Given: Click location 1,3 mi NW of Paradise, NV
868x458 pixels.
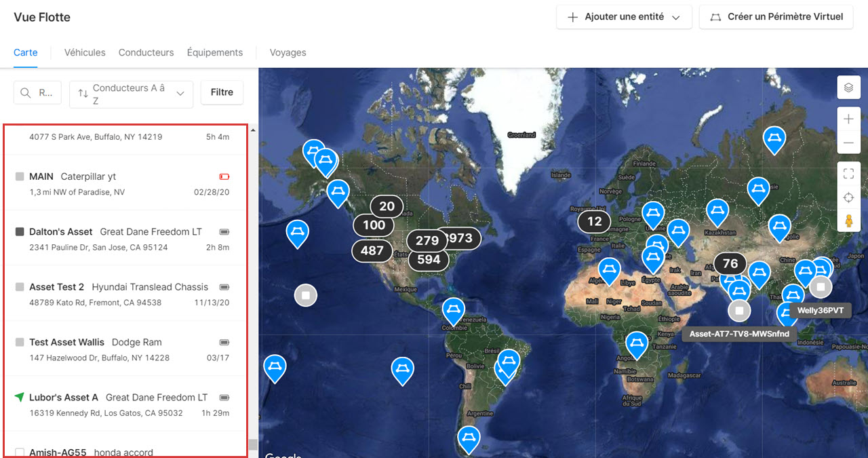Looking at the screenshot, I should point(77,192).
